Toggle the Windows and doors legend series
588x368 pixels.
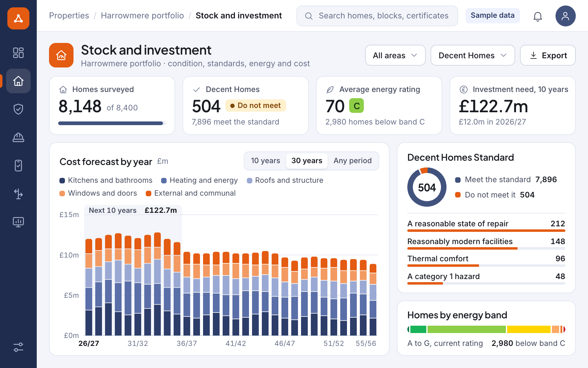pos(98,193)
